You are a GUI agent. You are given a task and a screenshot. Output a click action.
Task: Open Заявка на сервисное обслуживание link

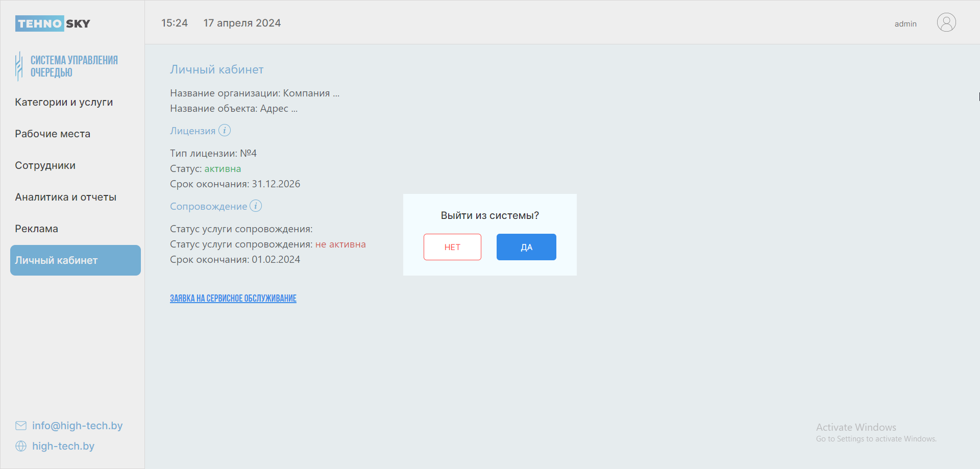tap(233, 299)
